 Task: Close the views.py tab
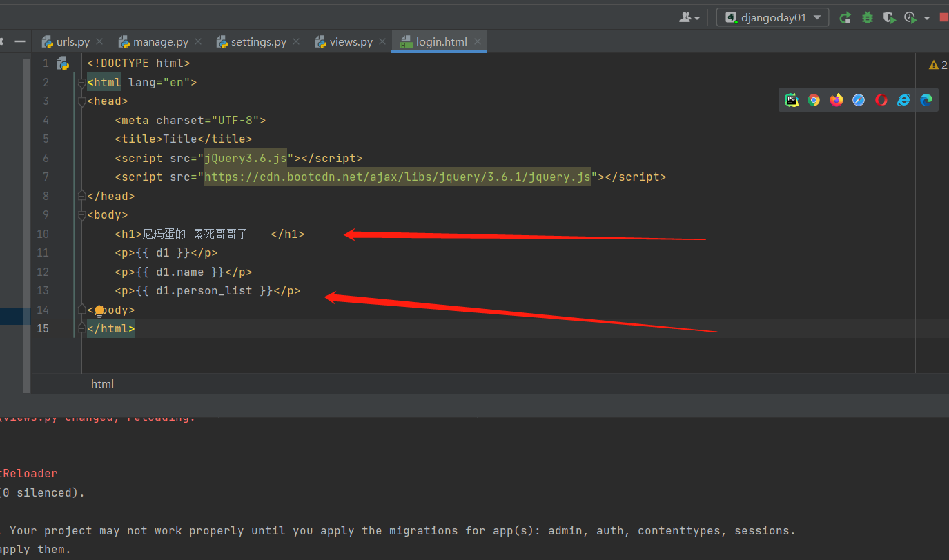(382, 42)
